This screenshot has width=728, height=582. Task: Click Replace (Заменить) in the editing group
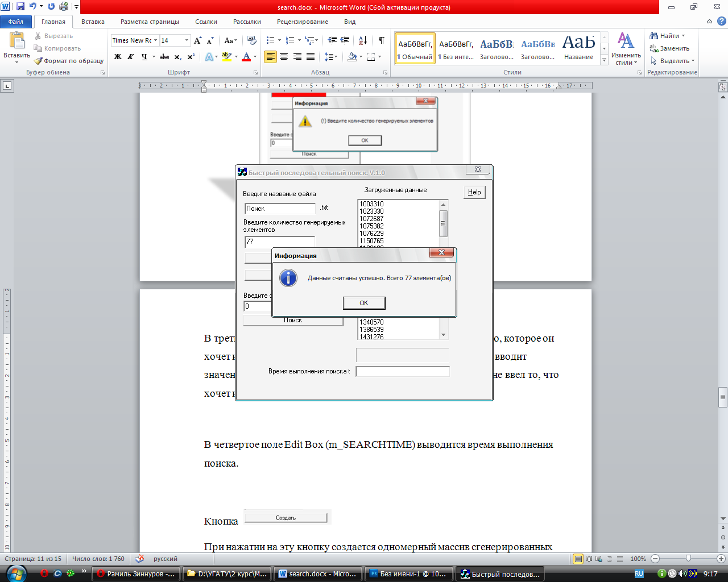coord(669,48)
